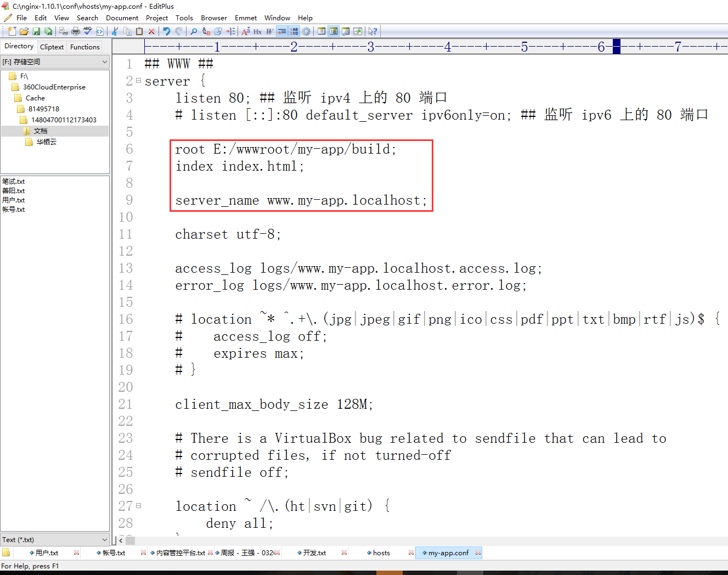The height and width of the screenshot is (575, 728).
Task: Switch to the hosts document tab
Action: coord(381,553)
